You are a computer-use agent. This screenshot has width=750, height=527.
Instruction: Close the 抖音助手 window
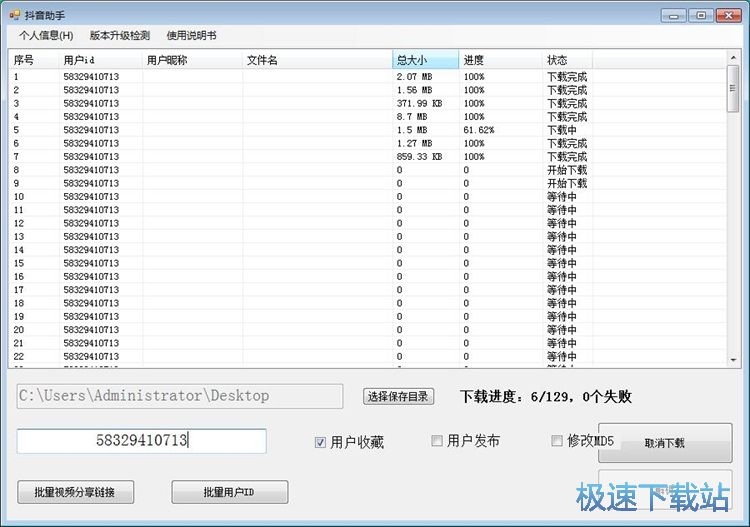(728, 16)
